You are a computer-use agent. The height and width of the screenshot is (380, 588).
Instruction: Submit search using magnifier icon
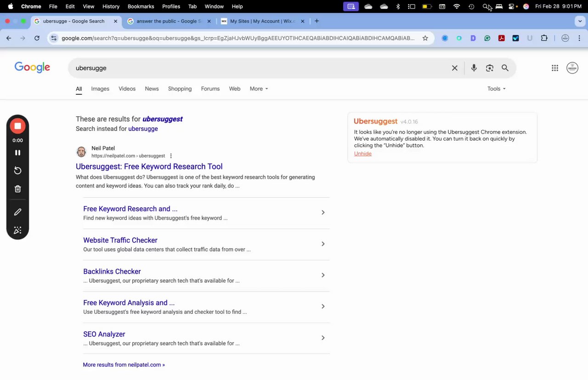tap(505, 68)
